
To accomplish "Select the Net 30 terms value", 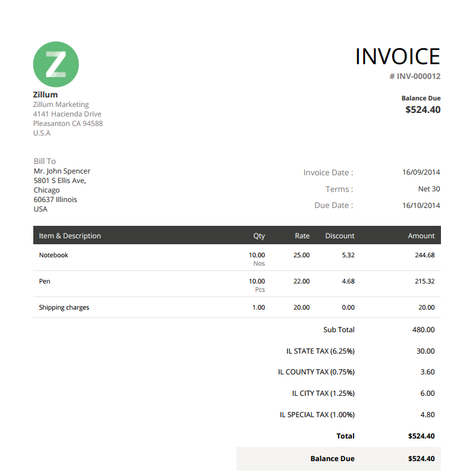I will point(428,189).
